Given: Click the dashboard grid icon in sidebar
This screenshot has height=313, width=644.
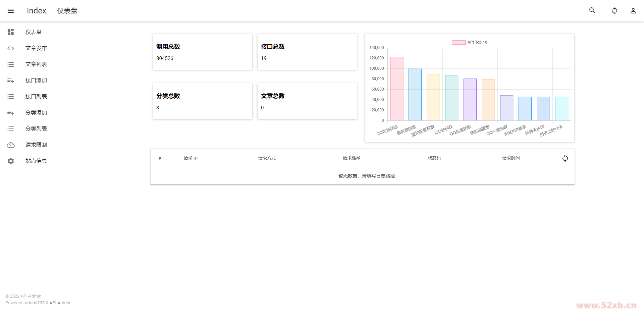Looking at the screenshot, I should (x=11, y=32).
